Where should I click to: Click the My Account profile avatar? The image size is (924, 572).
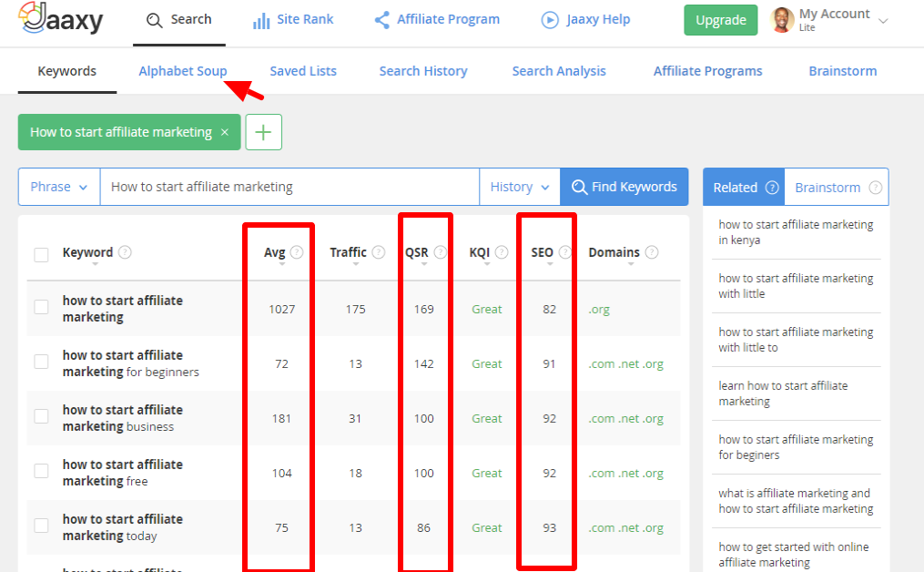[782, 20]
